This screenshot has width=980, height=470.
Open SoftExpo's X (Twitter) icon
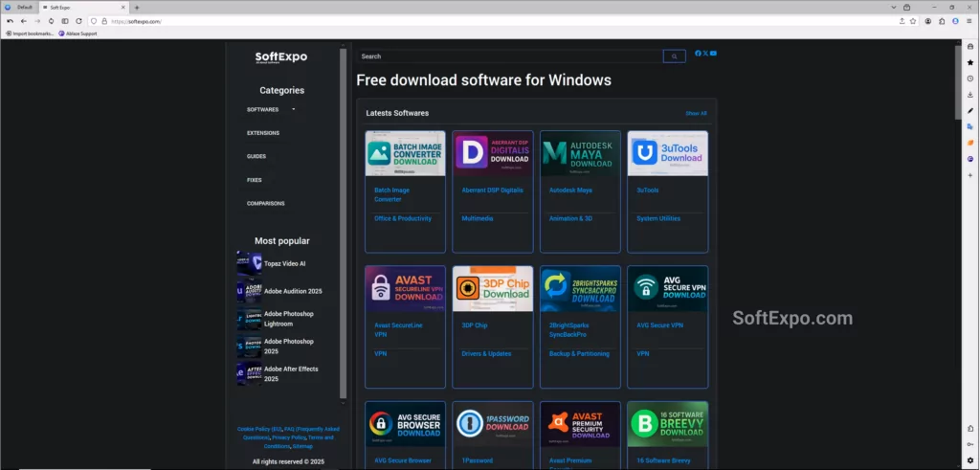705,53
